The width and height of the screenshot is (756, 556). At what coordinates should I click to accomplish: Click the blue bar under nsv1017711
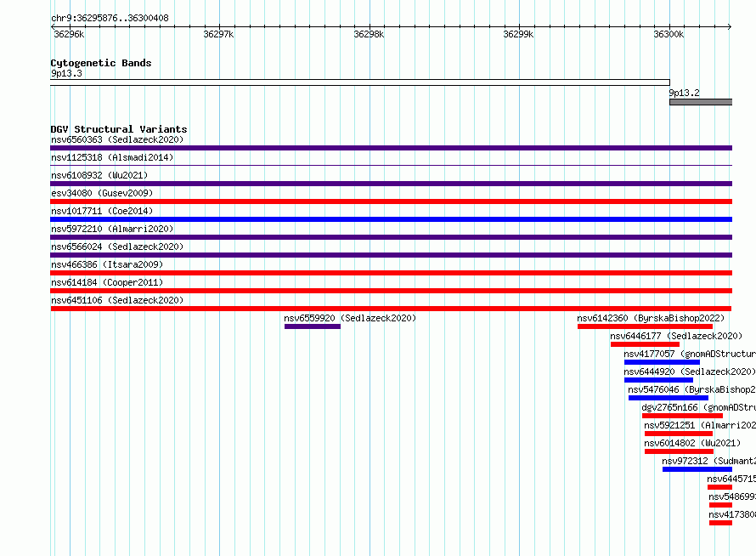coord(391,219)
